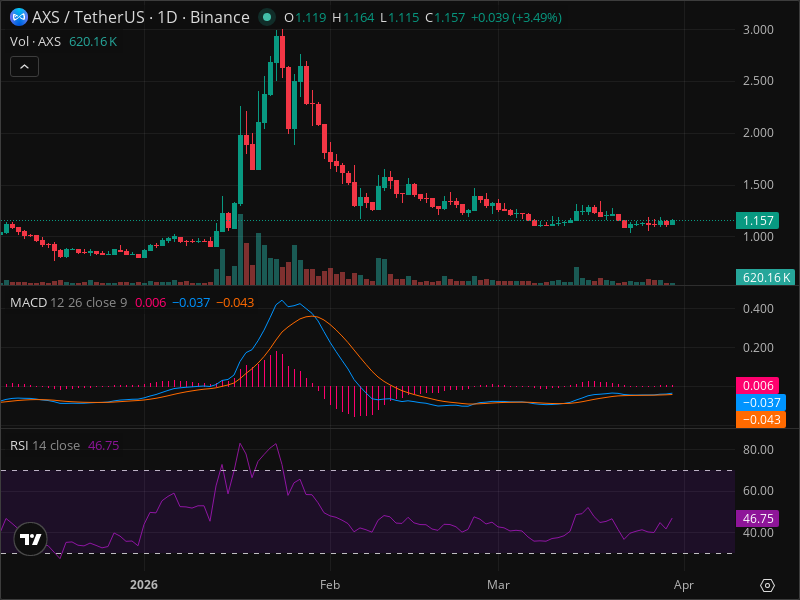Click the Mar label on time axis
The width and height of the screenshot is (800, 600).
[498, 585]
